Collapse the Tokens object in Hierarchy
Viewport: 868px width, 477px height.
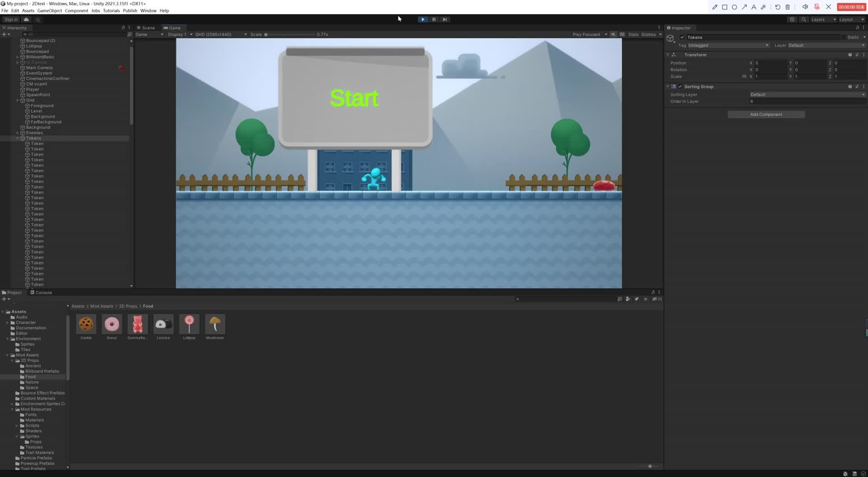[x=17, y=138]
